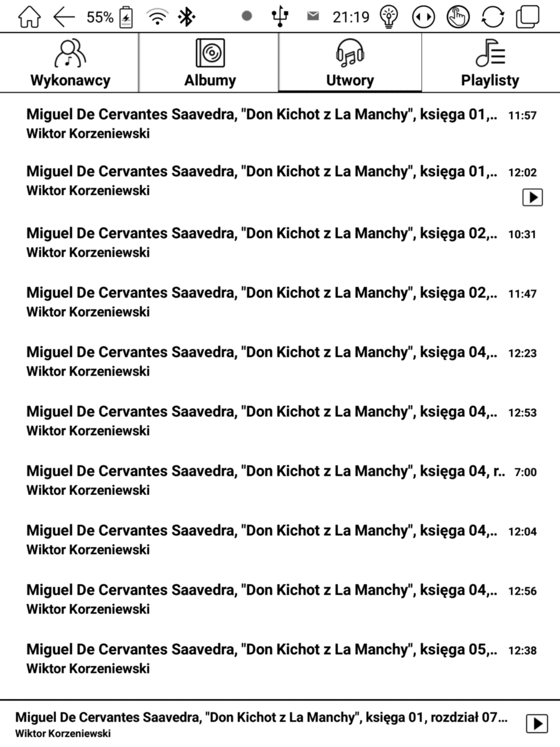Open the Playlisty tab

(x=490, y=62)
